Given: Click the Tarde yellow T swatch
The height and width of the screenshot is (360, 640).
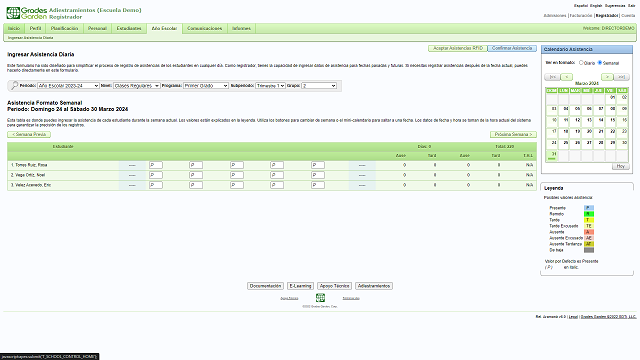Looking at the screenshot, I should click(589, 220).
